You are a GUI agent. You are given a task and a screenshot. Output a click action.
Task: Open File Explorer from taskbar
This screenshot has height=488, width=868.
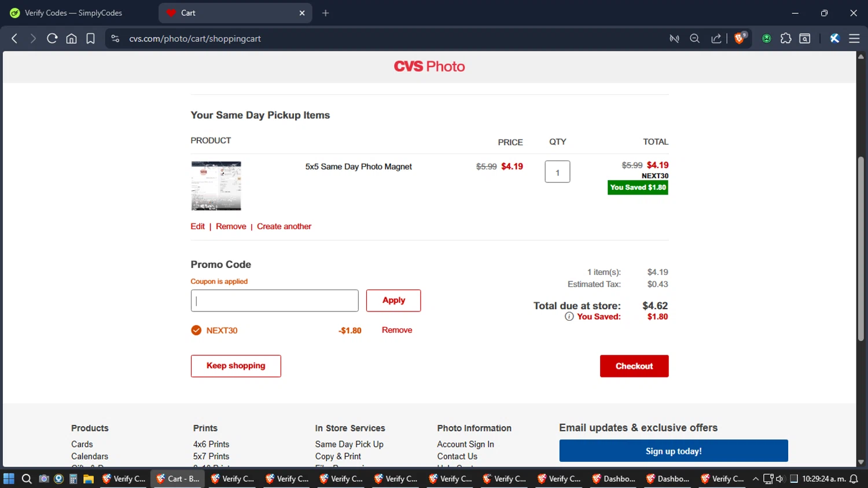[89, 479]
